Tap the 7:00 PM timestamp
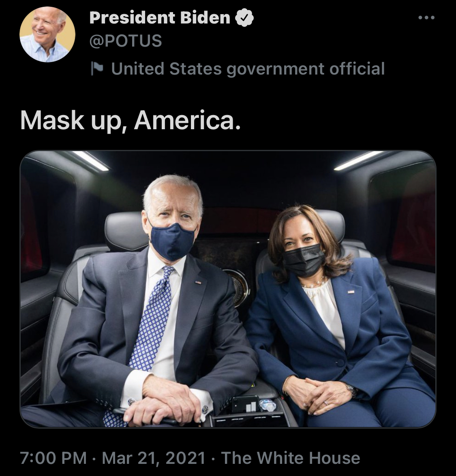 pyautogui.click(x=54, y=458)
